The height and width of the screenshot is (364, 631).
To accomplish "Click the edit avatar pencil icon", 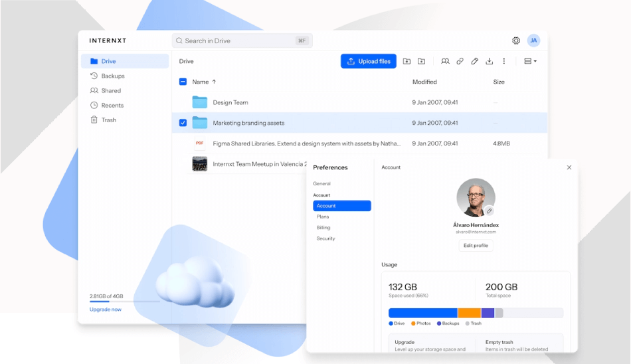I will [489, 211].
